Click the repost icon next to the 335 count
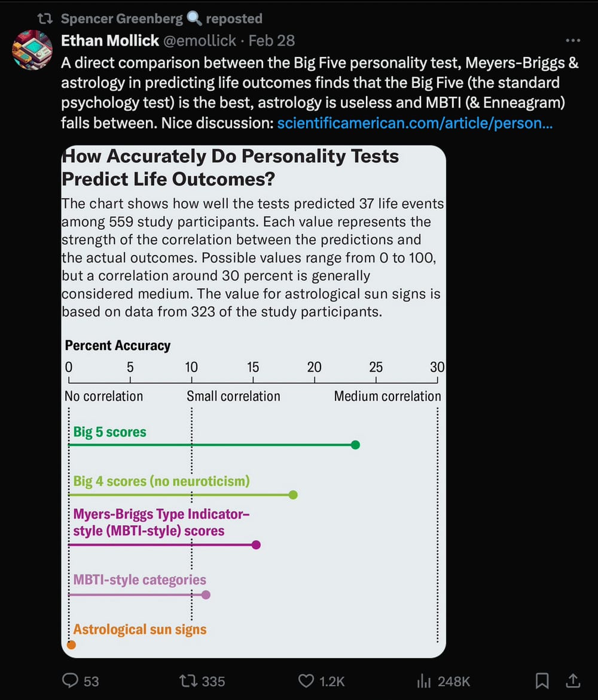Screen dimensions: 598x700 point(187,681)
